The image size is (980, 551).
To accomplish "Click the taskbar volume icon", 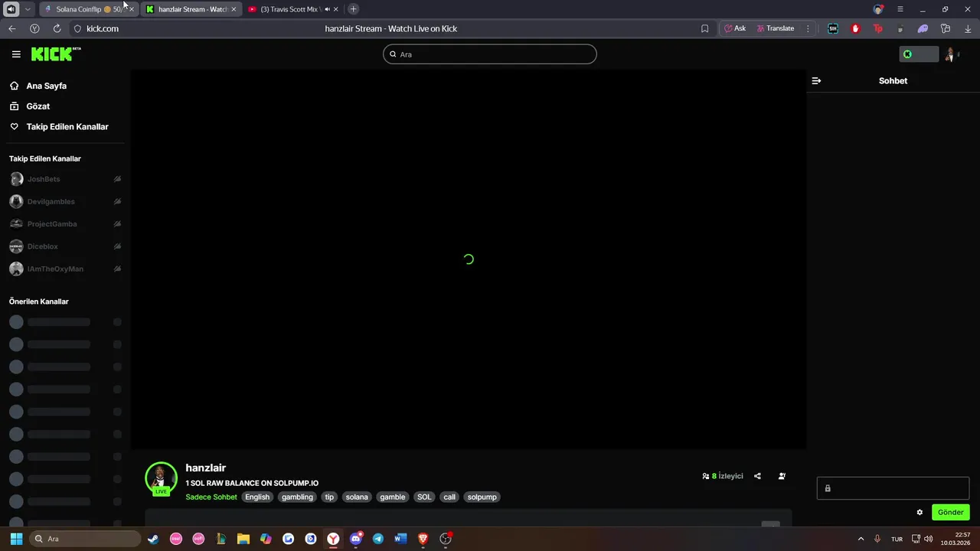I will (929, 539).
